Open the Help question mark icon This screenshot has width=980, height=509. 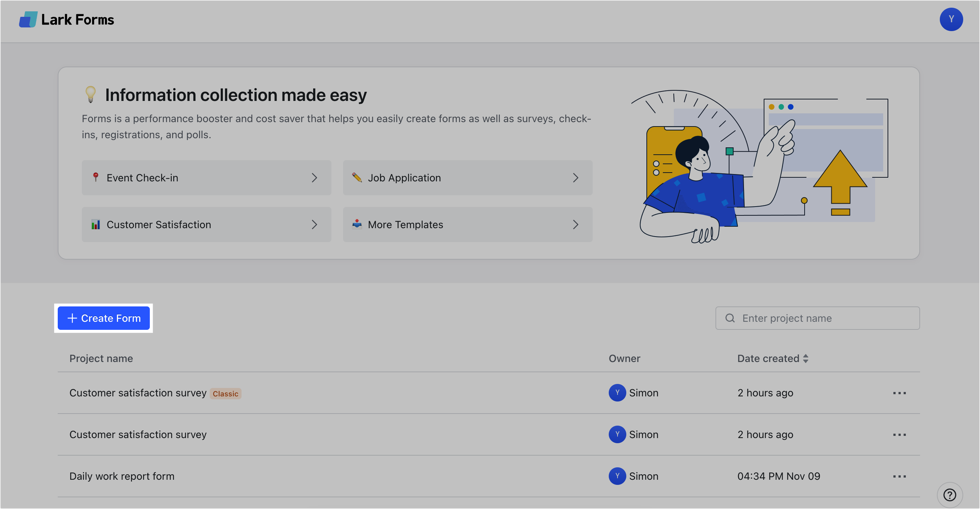[949, 494]
